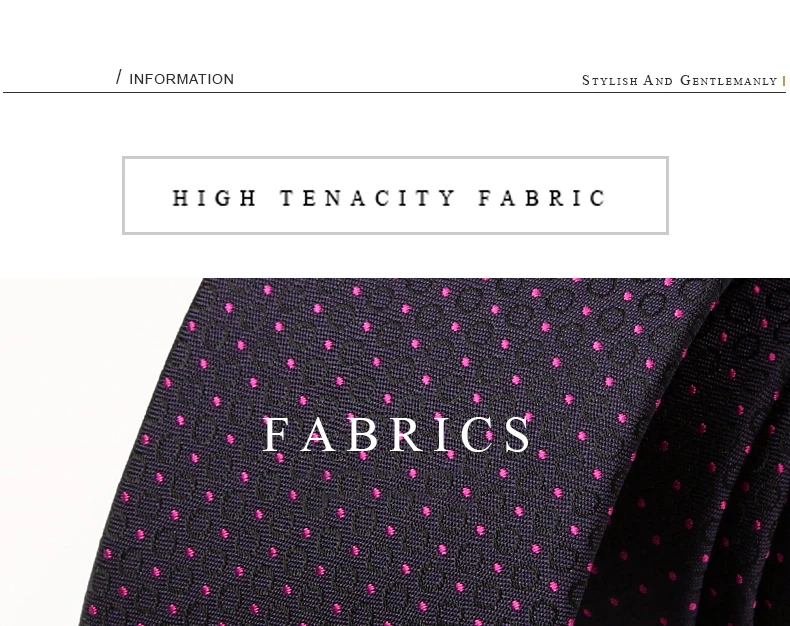Click the word Gentlemanly in the header
The height and width of the screenshot is (626, 790).
point(729,81)
